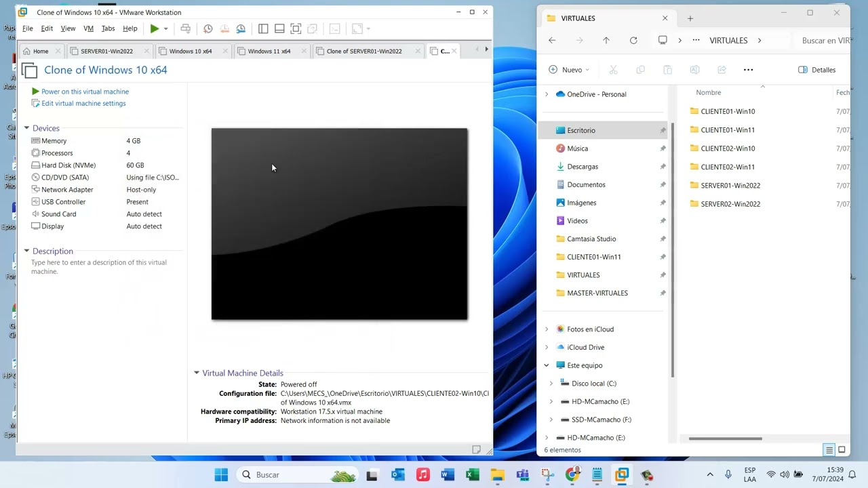868x488 pixels.
Task: Collapse the Virtual Machine Details section
Action: click(x=197, y=373)
